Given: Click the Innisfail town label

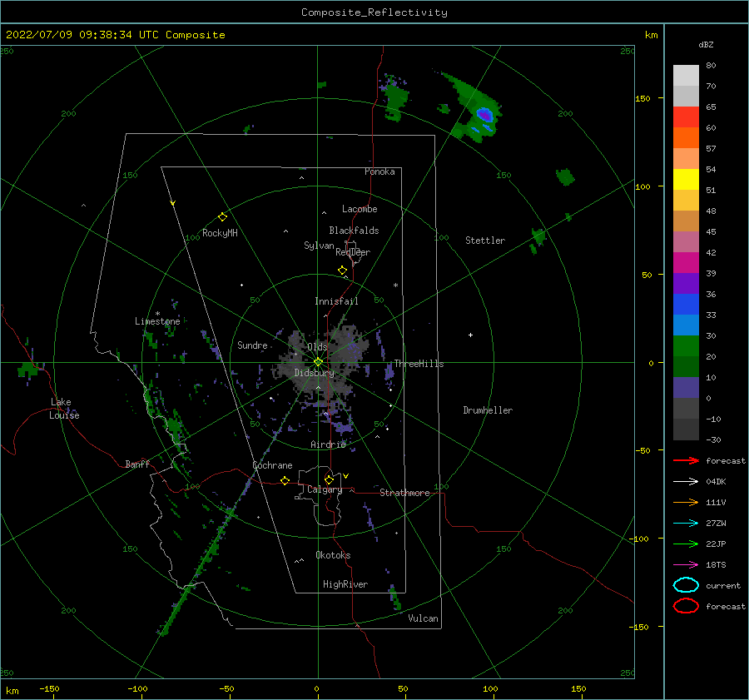Looking at the screenshot, I should pos(336,301).
